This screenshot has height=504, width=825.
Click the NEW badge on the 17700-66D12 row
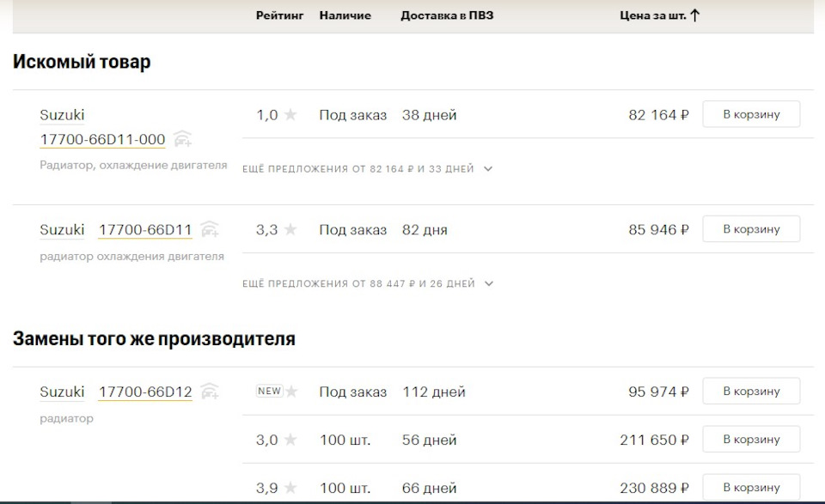tap(270, 391)
